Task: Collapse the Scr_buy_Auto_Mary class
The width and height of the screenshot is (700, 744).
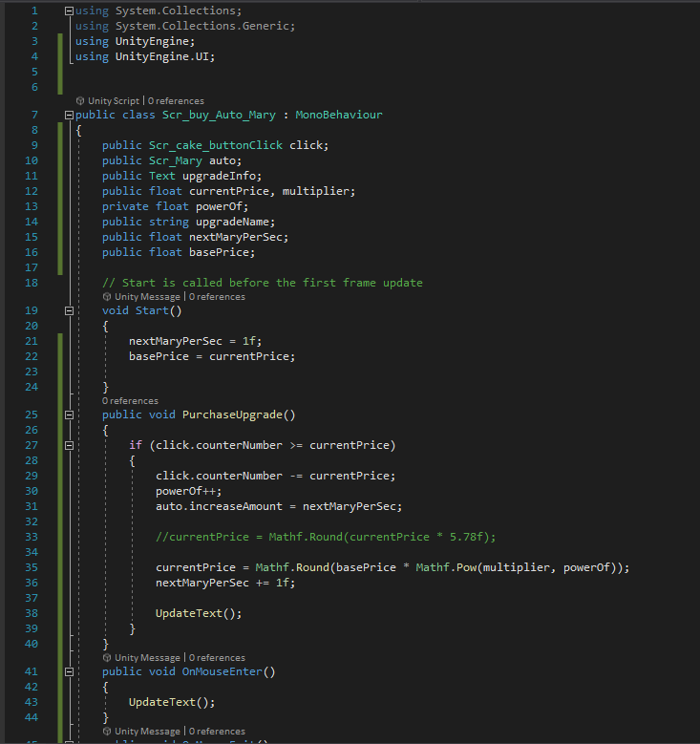Action: click(x=68, y=115)
